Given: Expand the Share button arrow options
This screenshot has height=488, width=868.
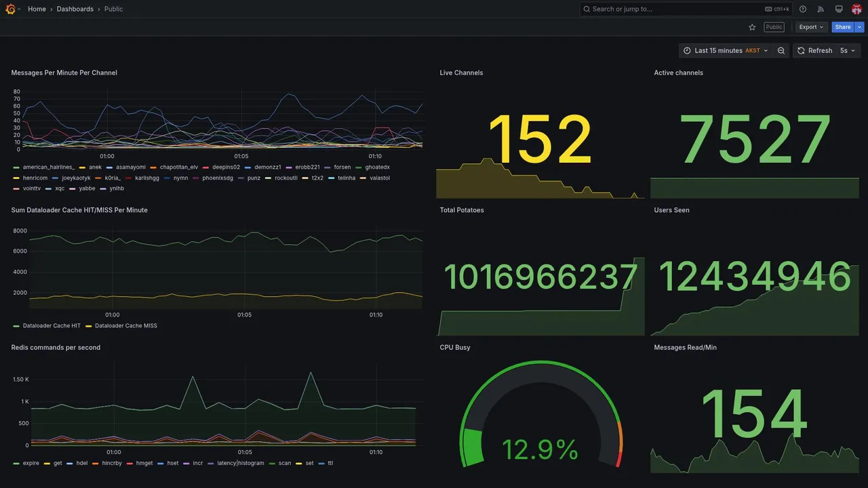Looking at the screenshot, I should click(x=860, y=27).
